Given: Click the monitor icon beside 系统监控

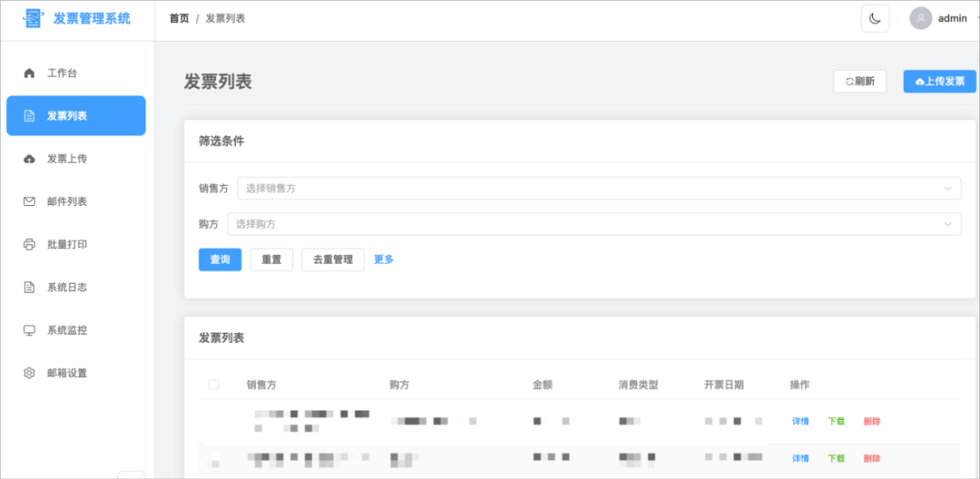Looking at the screenshot, I should [x=29, y=329].
